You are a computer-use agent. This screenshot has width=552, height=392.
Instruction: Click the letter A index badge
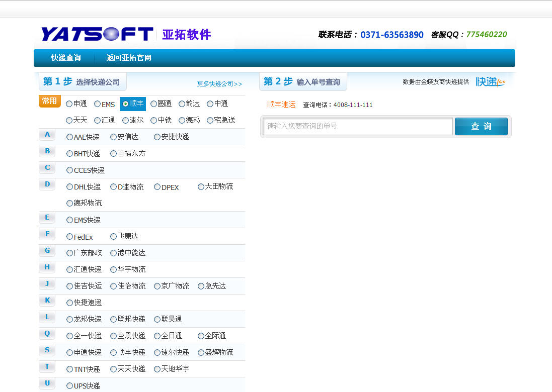click(x=47, y=135)
